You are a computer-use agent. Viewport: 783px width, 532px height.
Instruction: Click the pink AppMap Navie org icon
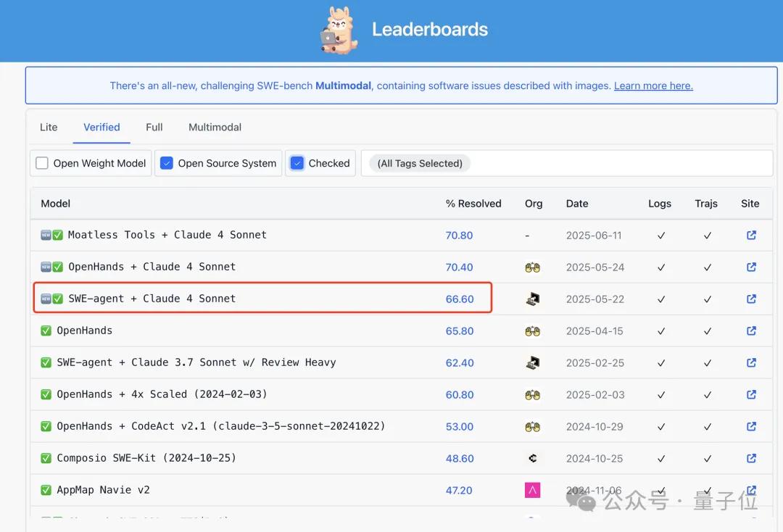[533, 490]
